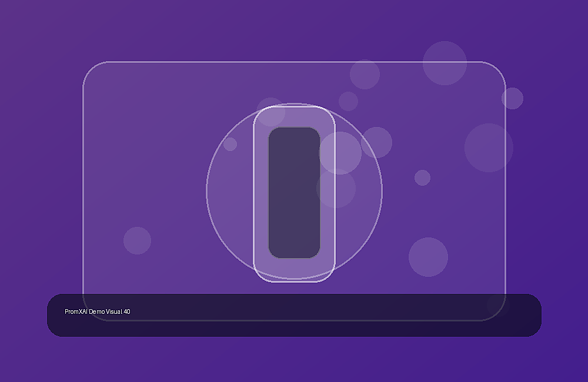Select the bubble overlapping the pill's top-left corner
The width and height of the screenshot is (588, 382).
click(270, 112)
